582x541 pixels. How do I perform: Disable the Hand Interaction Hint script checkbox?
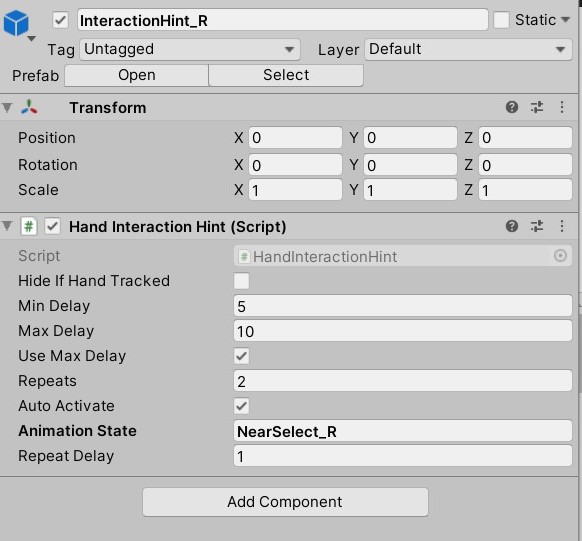click(x=52, y=226)
